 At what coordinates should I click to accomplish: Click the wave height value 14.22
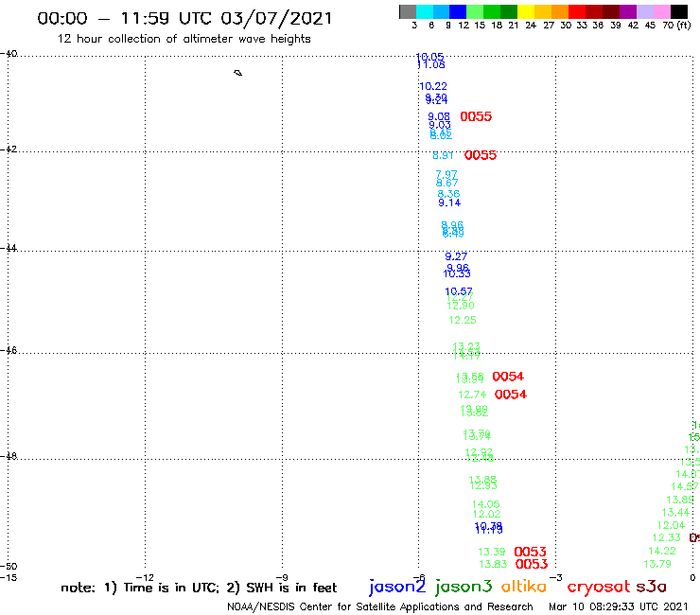click(x=662, y=551)
